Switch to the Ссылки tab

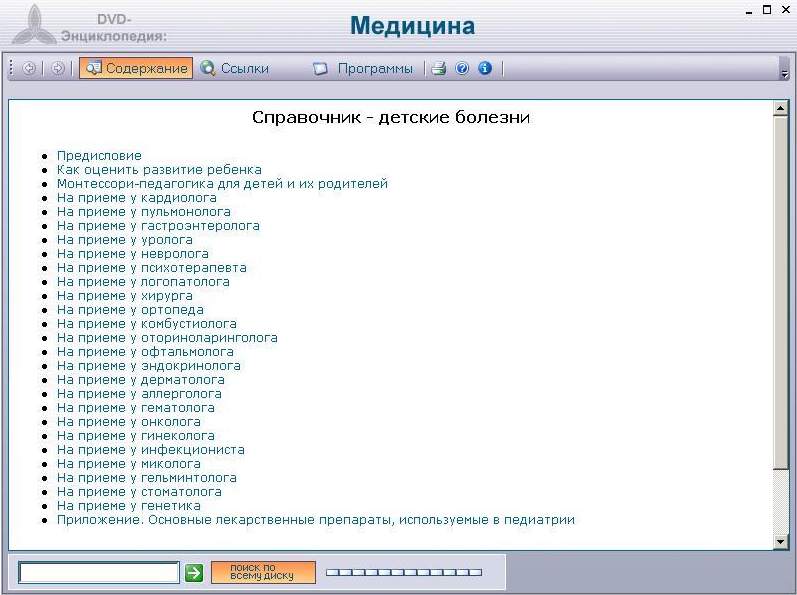point(235,69)
